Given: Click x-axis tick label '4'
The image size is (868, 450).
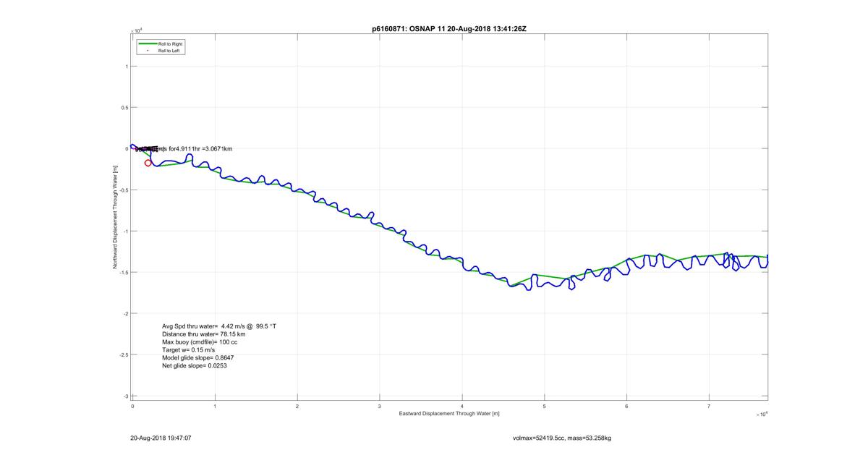Looking at the screenshot, I should click(462, 406).
